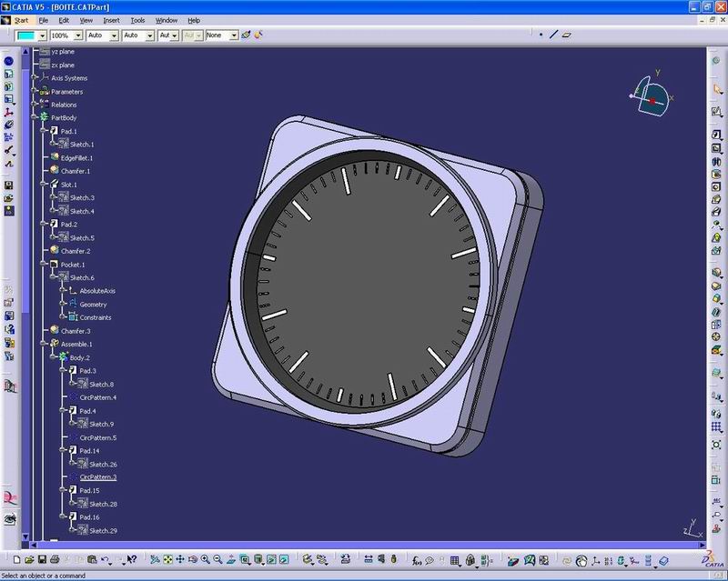Select Sketch.5 in the tree
The image size is (728, 581).
[82, 238]
